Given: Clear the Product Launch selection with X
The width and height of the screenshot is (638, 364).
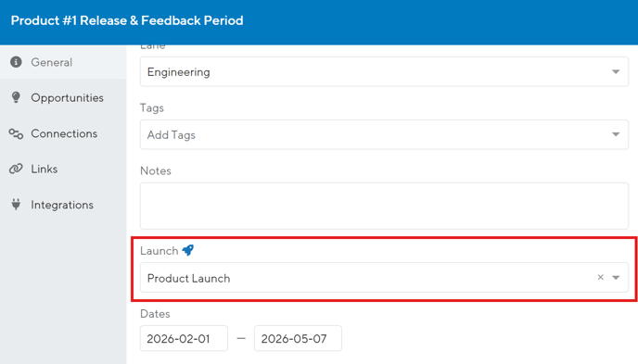Looking at the screenshot, I should 600,277.
